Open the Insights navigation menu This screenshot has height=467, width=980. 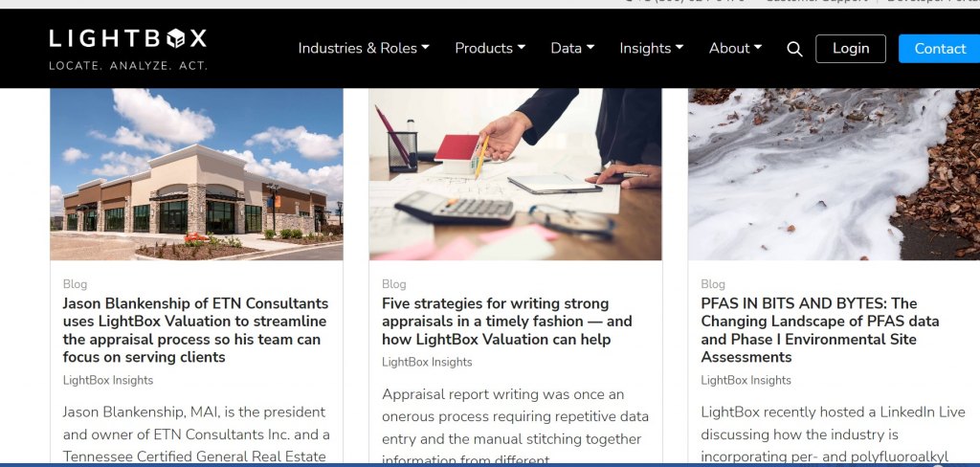tap(651, 48)
